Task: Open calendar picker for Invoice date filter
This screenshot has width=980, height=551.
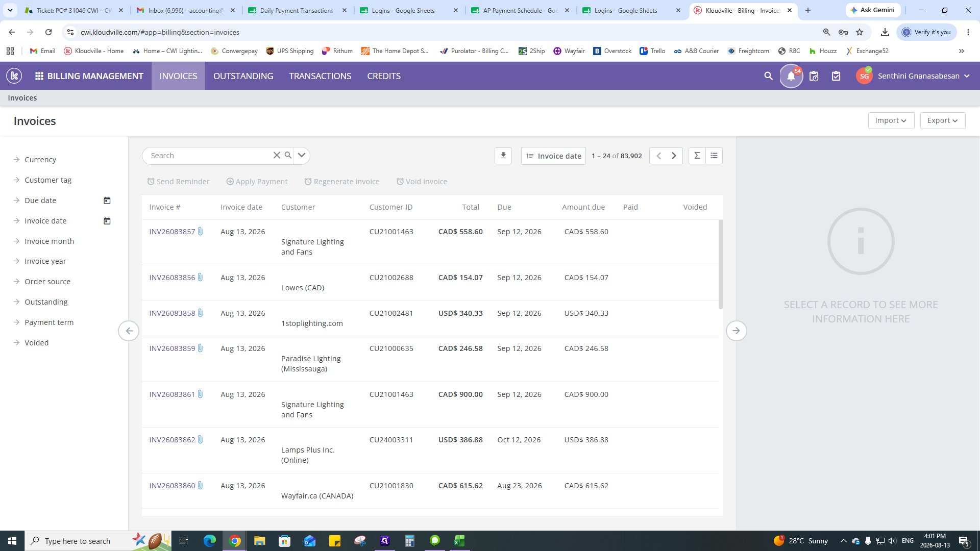Action: [107, 221]
